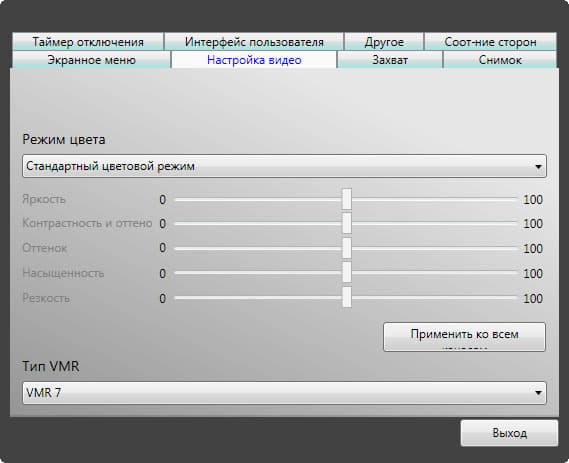Click the Выход button
569x463 pixels.
[509, 433]
